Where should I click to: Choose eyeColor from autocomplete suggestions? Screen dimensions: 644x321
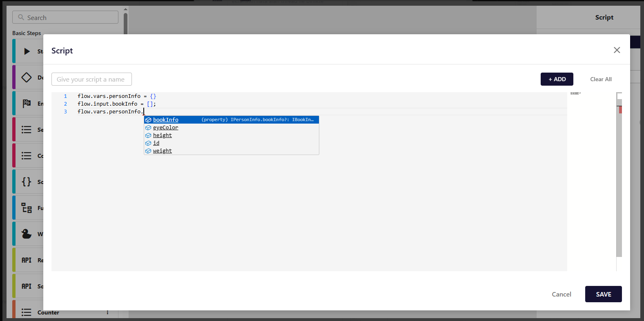point(165,128)
